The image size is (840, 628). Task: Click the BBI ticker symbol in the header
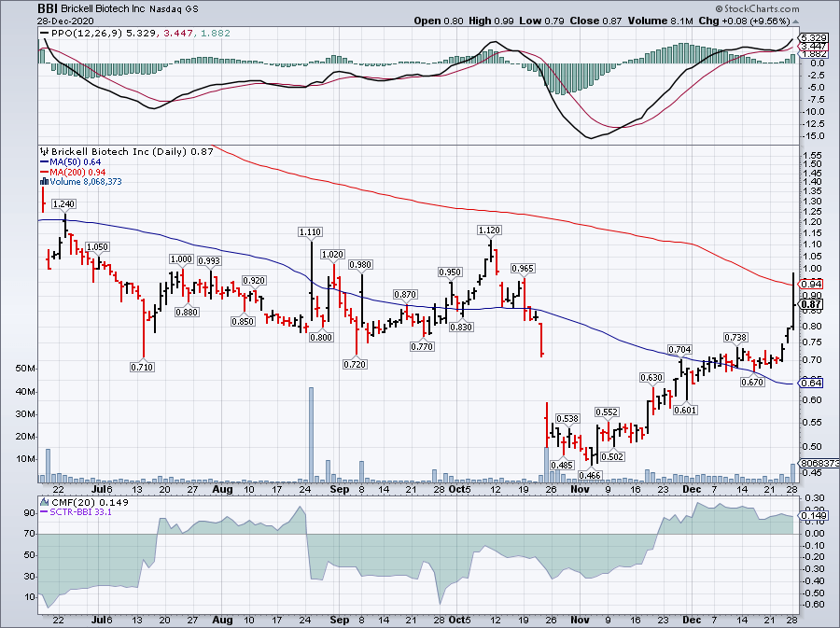click(x=48, y=8)
